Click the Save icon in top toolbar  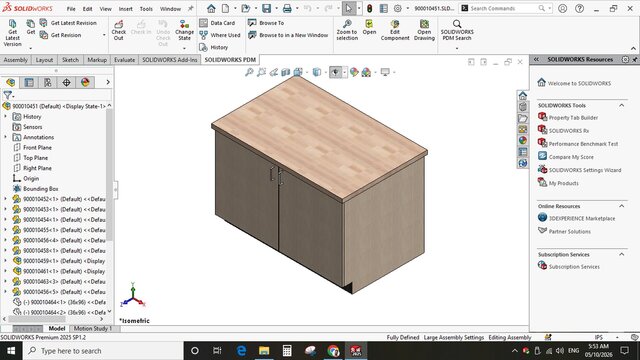click(x=267, y=8)
